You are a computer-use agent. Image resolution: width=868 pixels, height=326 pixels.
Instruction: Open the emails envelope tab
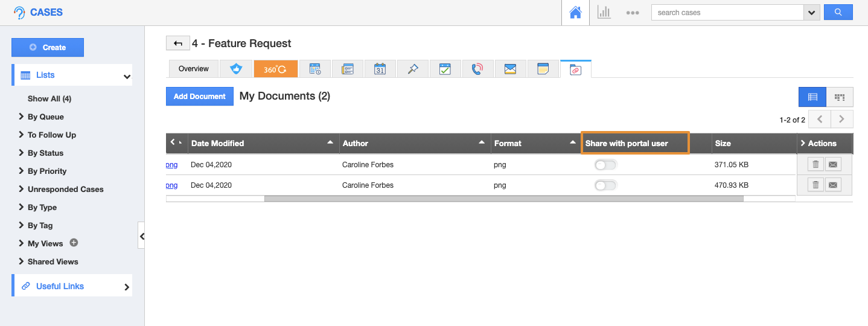tap(510, 69)
